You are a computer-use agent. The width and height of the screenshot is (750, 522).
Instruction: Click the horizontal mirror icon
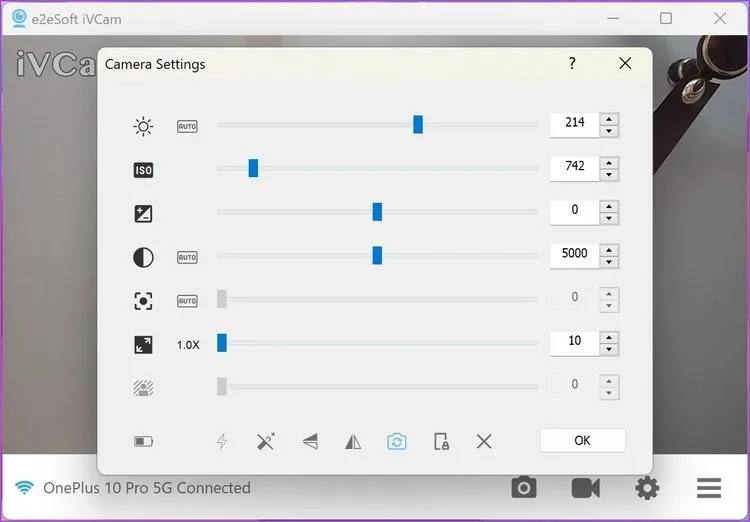click(x=353, y=441)
